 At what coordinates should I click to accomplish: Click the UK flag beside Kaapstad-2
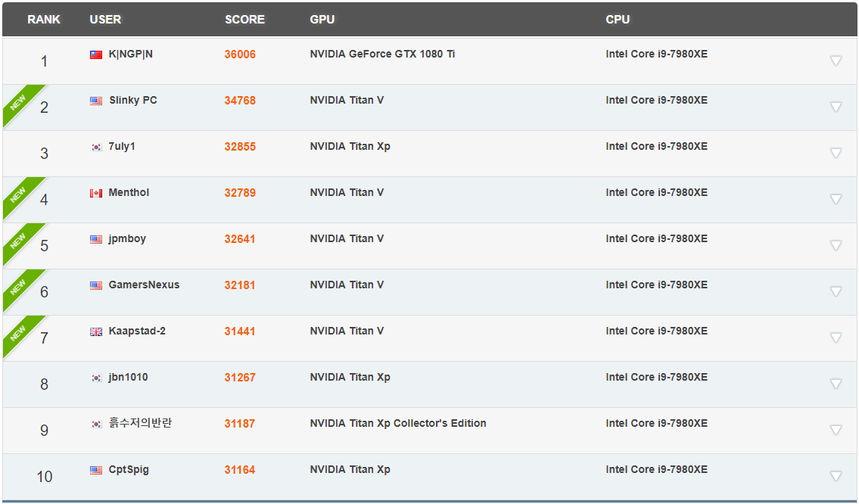coord(96,331)
